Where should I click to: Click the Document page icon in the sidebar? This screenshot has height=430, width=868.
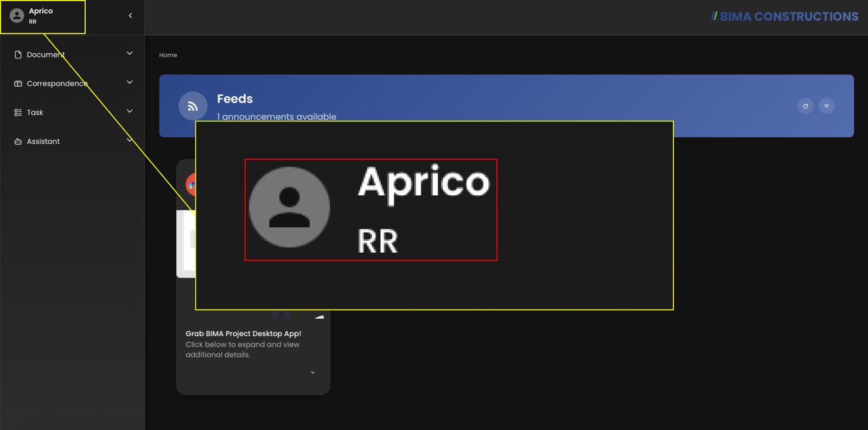(x=18, y=55)
